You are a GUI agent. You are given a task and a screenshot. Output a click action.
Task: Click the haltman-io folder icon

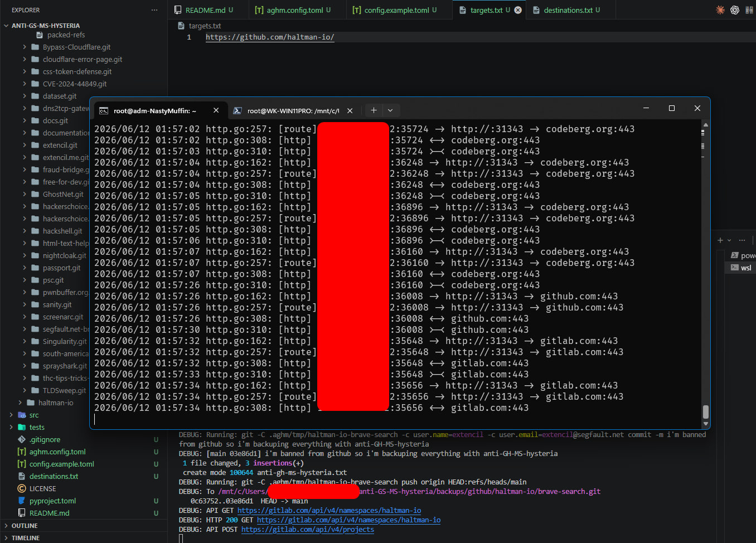click(31, 403)
